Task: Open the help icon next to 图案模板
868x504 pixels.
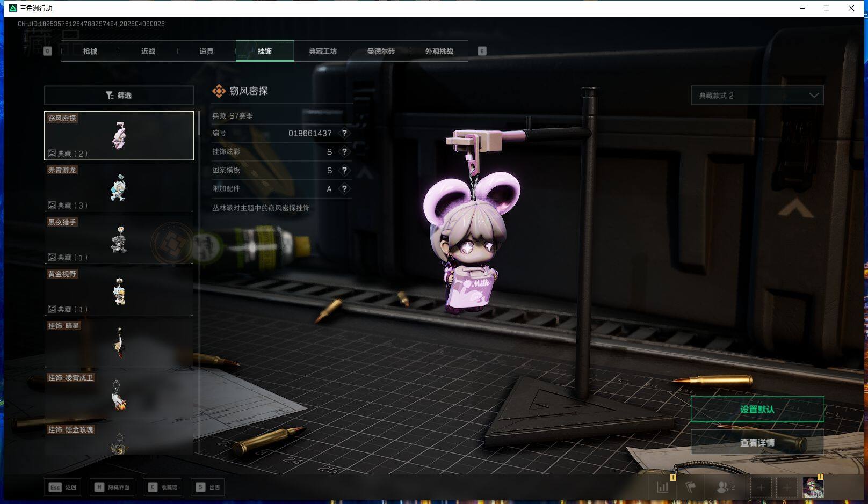Action: pos(344,170)
